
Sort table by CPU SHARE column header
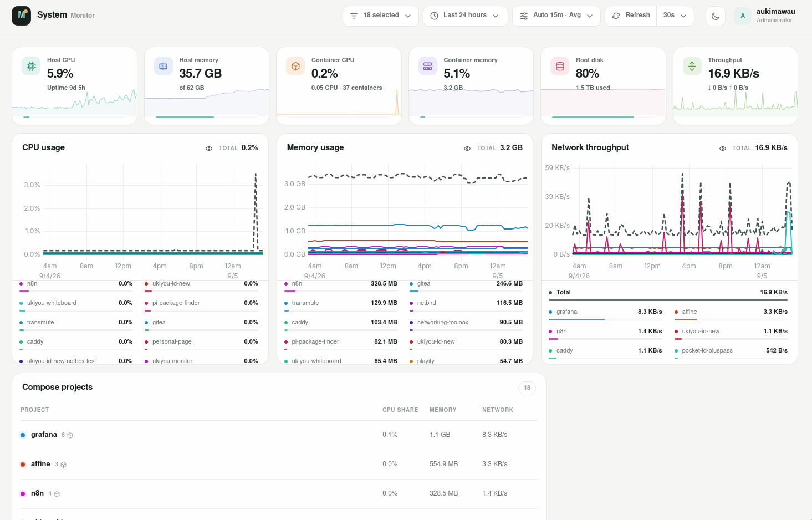[400, 410]
